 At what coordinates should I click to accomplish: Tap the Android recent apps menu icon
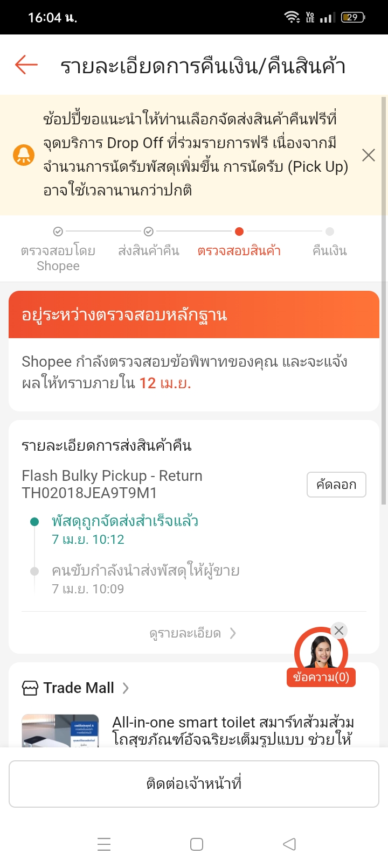pos(104,844)
